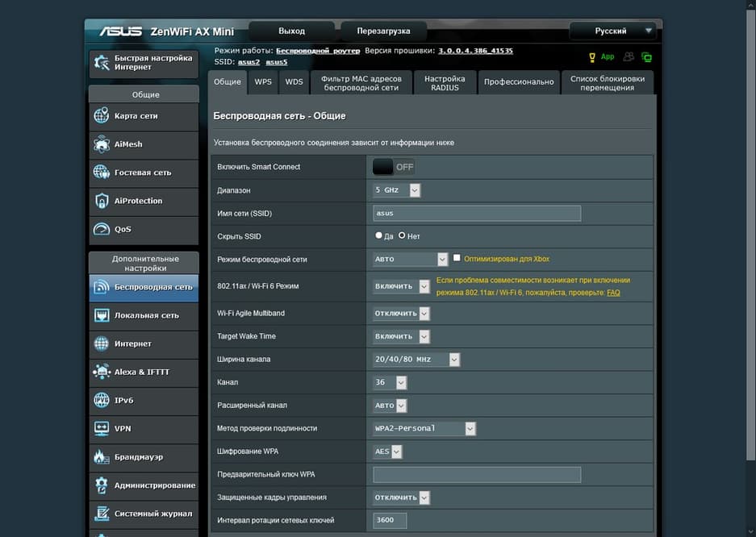Open the 20/40/80 MHz channel width dropdown
This screenshot has height=537, width=756.
[416, 360]
